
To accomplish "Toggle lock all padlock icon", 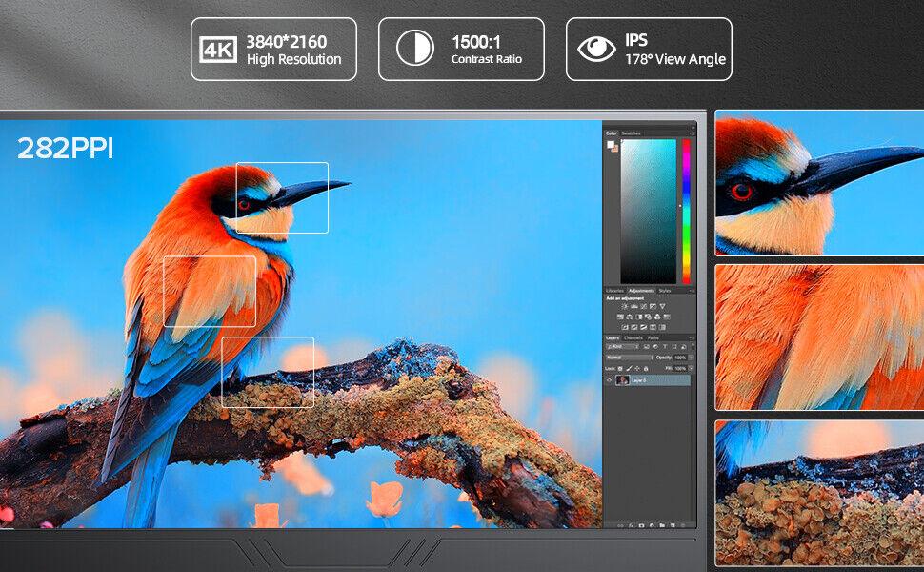I will [x=646, y=367].
